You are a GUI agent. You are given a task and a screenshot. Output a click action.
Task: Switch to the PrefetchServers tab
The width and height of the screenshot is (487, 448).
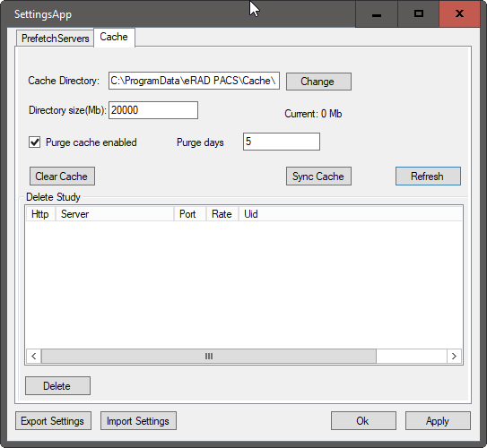coord(55,39)
